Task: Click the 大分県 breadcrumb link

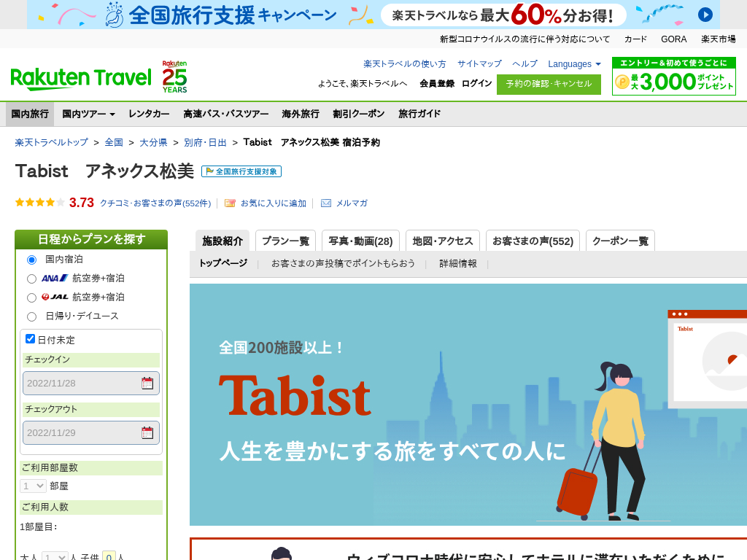Action: (x=153, y=142)
